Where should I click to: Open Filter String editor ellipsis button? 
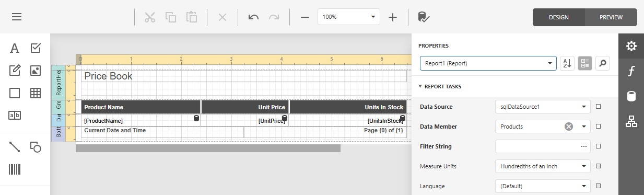[584, 146]
